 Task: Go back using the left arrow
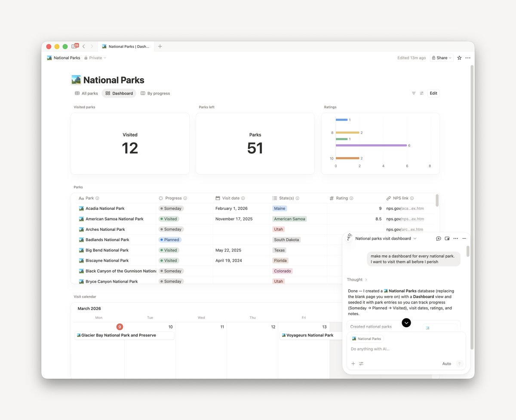coord(84,46)
